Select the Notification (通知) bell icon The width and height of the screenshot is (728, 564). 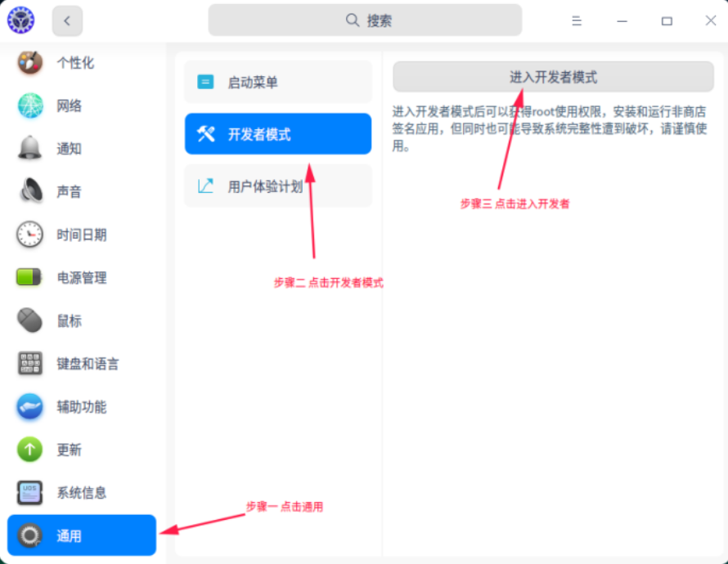pos(30,148)
